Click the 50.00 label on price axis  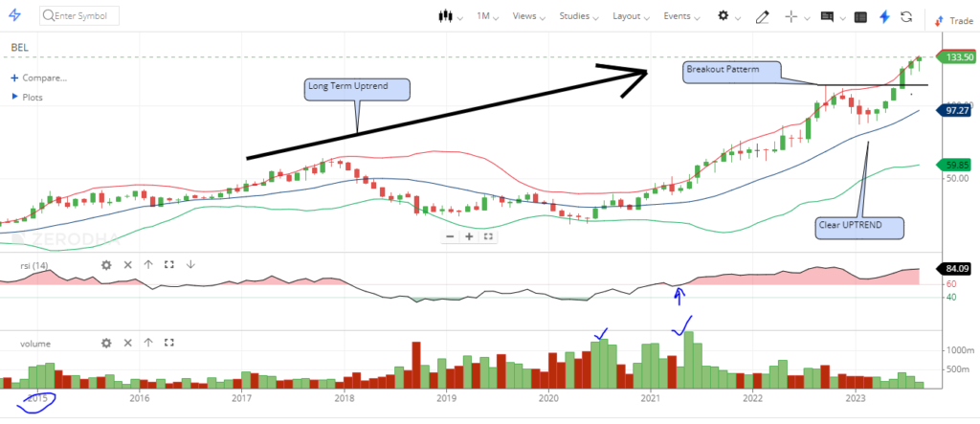pos(959,179)
